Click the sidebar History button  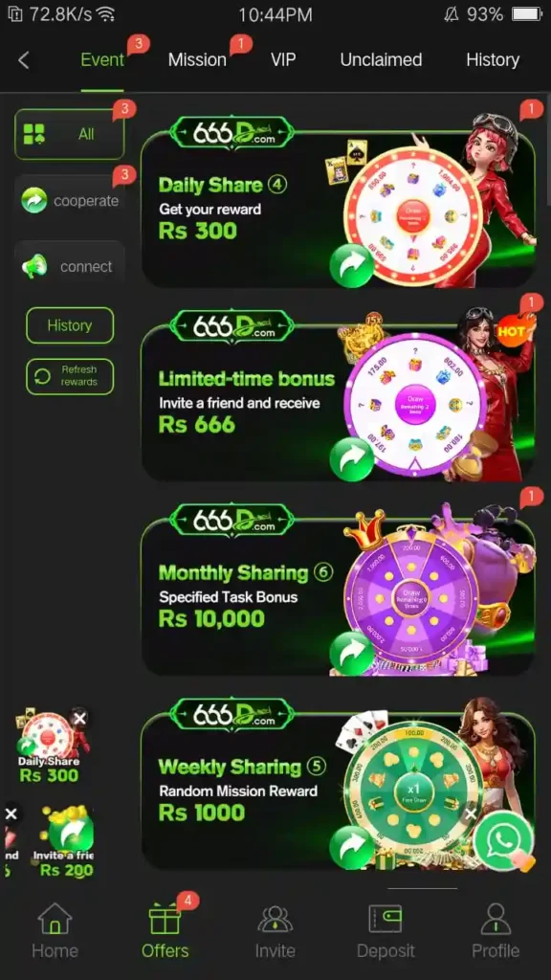[x=70, y=325]
